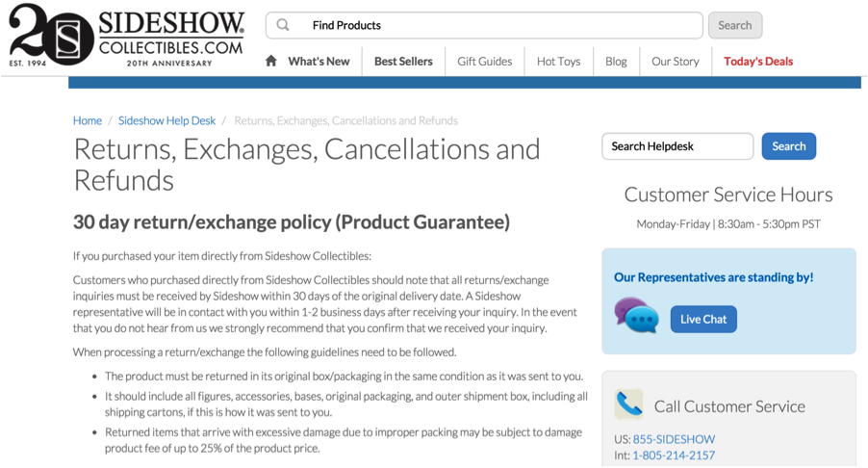Click the magnifying glass search icon
Image resolution: width=868 pixels, height=468 pixels.
pyautogui.click(x=283, y=25)
